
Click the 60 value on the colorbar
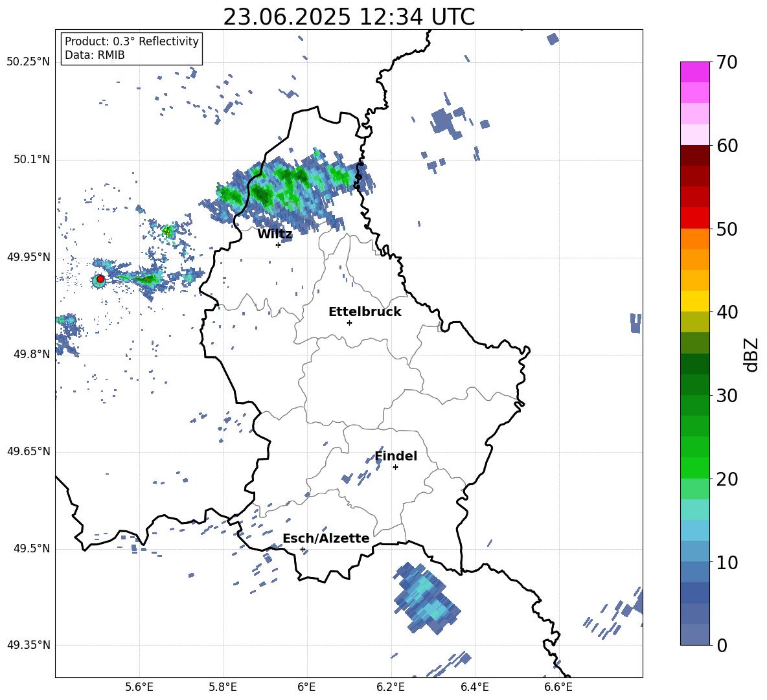tap(727, 146)
